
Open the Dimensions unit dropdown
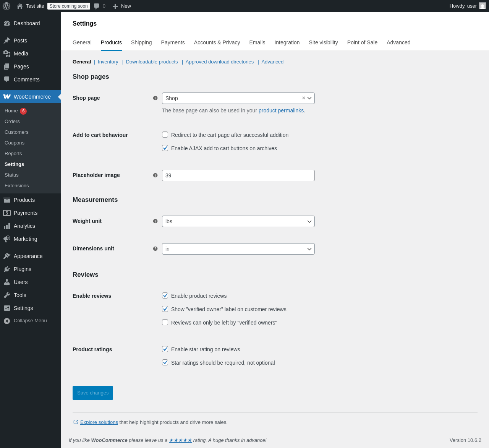(238, 249)
